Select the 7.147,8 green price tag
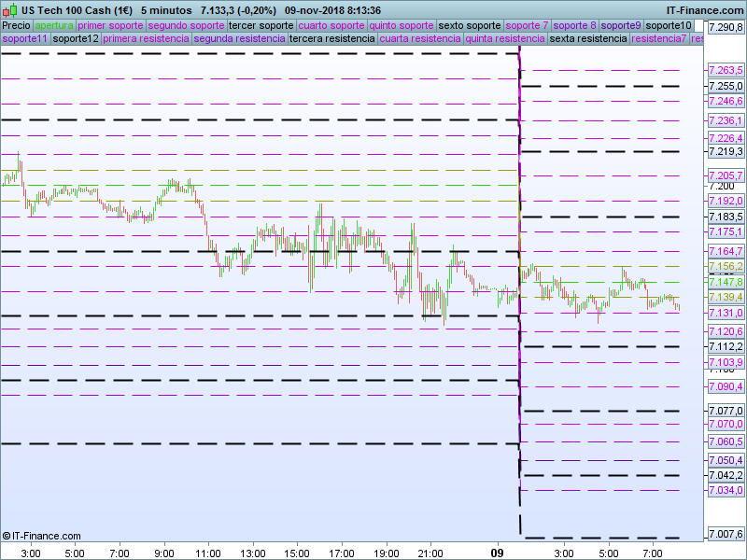This screenshot has width=747, height=560. pos(725,282)
